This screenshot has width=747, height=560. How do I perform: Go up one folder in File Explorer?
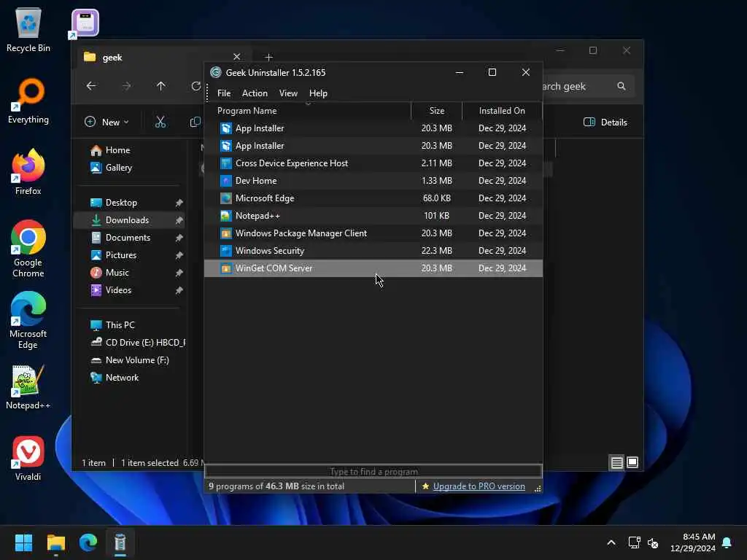[161, 86]
